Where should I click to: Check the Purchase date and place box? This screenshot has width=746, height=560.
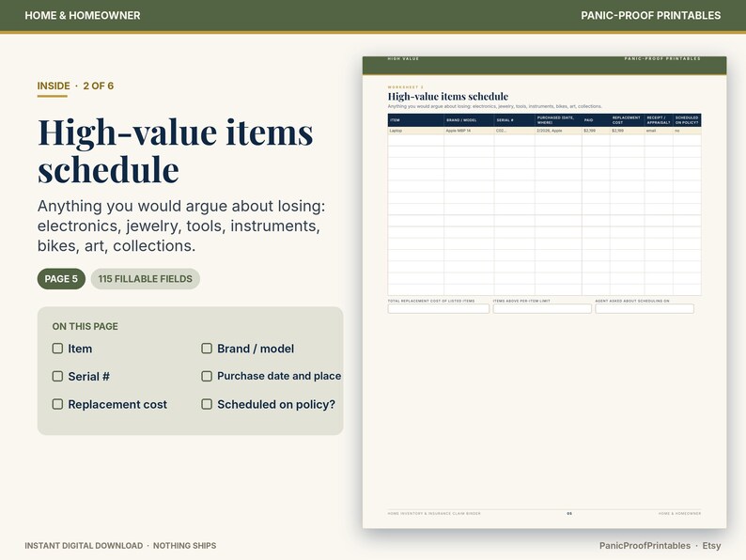pyautogui.click(x=207, y=377)
